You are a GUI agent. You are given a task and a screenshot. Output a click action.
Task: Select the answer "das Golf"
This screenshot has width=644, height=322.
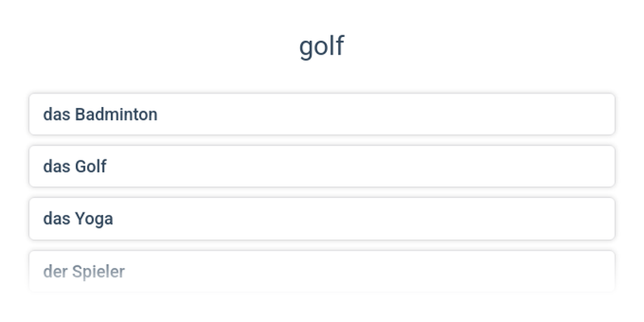322,167
